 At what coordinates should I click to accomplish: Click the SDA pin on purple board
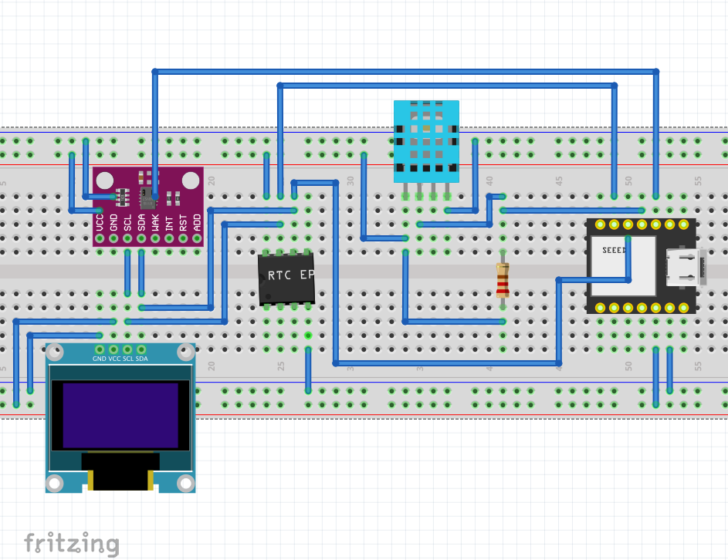(141, 238)
